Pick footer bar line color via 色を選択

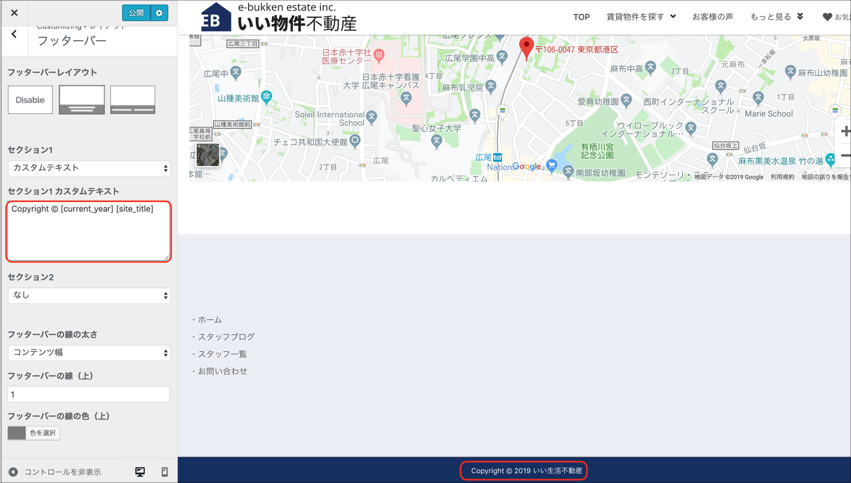point(34,433)
